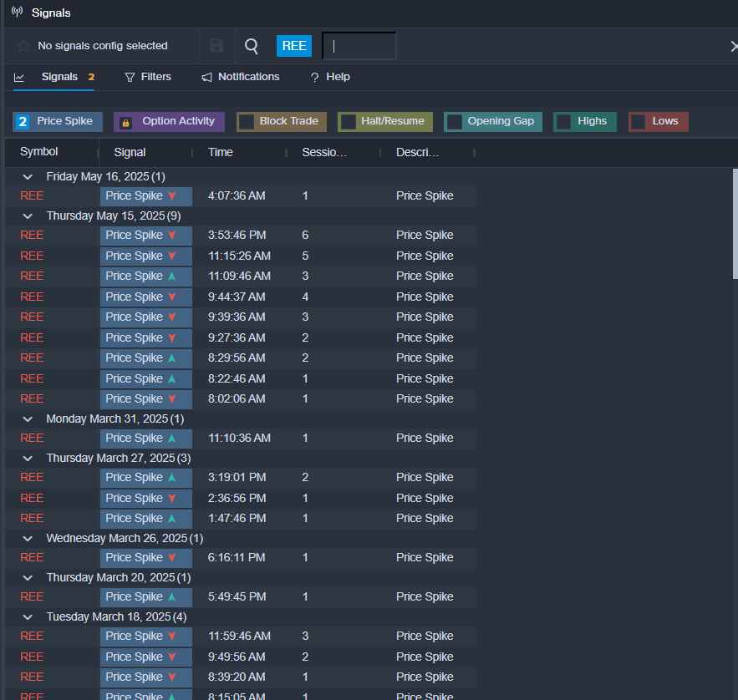The height and width of the screenshot is (700, 738).
Task: Check the Opening Gap signal checkbox
Action: [x=455, y=122]
